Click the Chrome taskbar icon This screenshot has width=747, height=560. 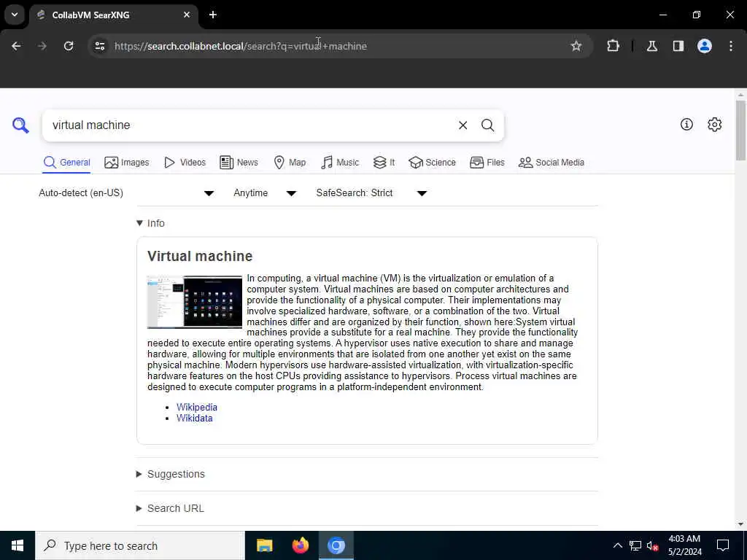point(336,545)
